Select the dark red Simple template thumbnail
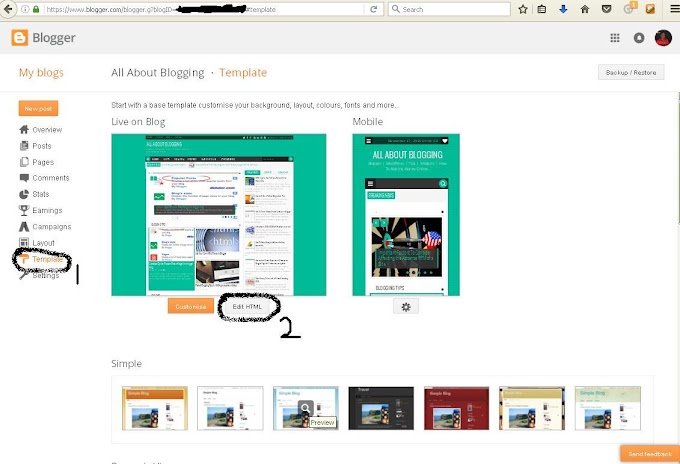This screenshot has height=464, width=680. (457, 408)
